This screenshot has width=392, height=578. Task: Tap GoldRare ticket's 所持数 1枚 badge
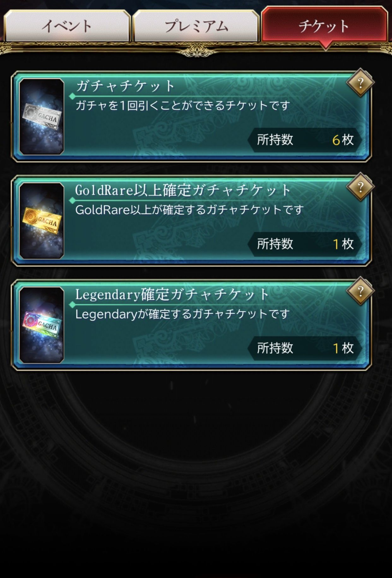click(x=305, y=244)
